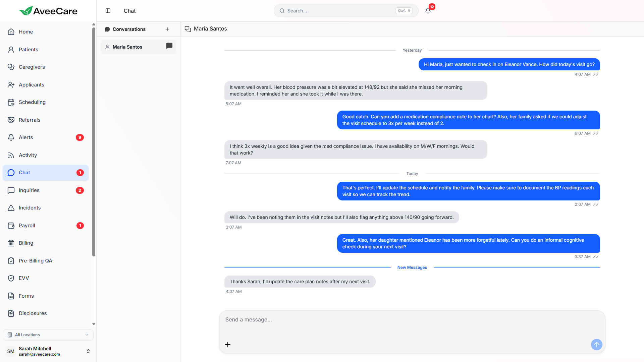Image resolution: width=644 pixels, height=362 pixels.
Task: Expand Sarah Mitchell account chevron
Action: [88, 351]
